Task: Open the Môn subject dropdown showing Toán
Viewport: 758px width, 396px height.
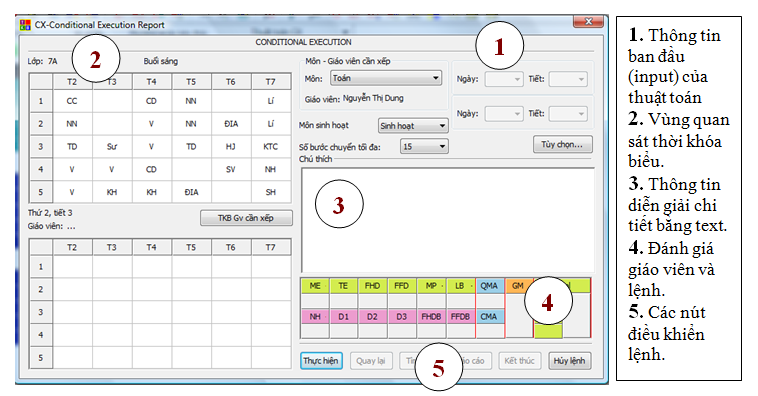Action: pos(386,78)
